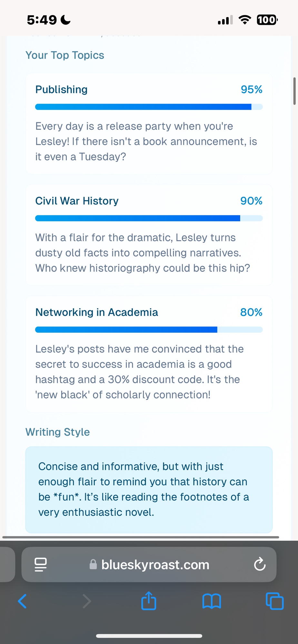Open the Share sheet icon
The width and height of the screenshot is (298, 644).
click(x=149, y=601)
